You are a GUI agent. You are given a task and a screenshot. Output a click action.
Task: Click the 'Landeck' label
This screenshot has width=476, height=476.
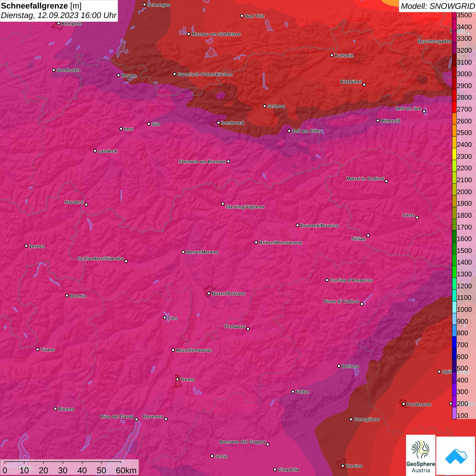pyautogui.click(x=107, y=151)
